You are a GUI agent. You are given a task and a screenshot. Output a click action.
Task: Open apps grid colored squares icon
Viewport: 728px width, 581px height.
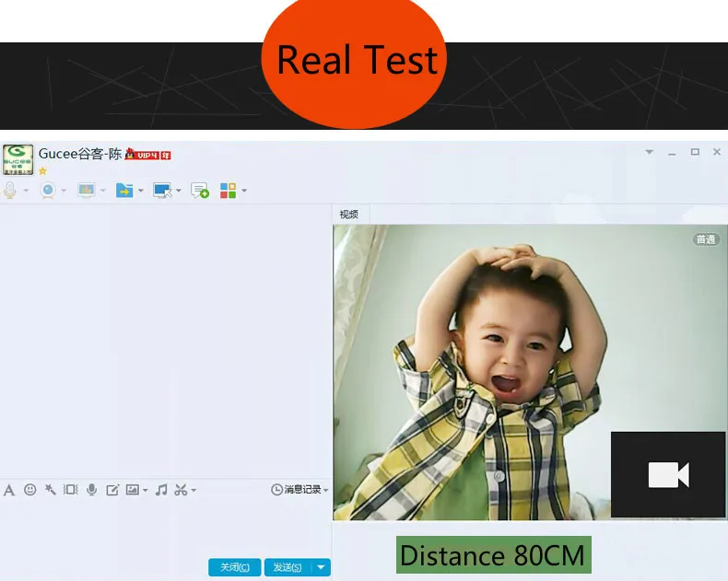(x=228, y=191)
